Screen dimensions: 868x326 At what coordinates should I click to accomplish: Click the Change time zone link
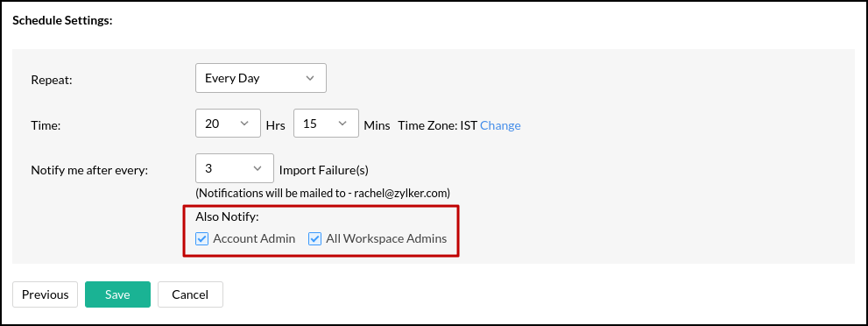(x=500, y=125)
